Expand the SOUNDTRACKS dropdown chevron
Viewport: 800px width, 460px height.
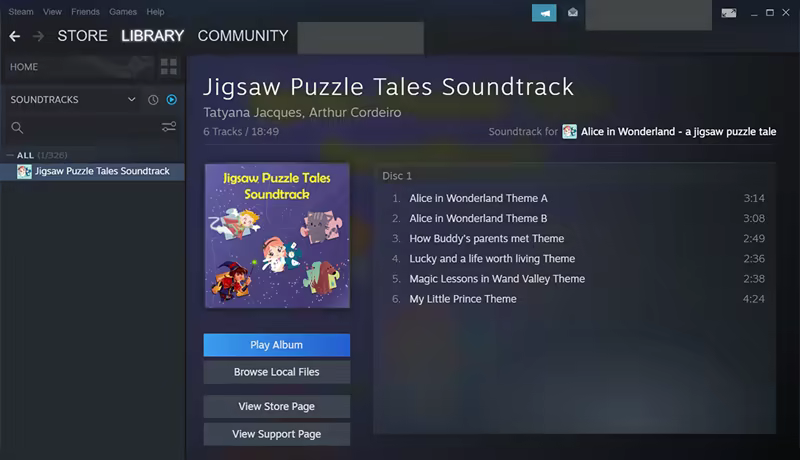tap(132, 99)
